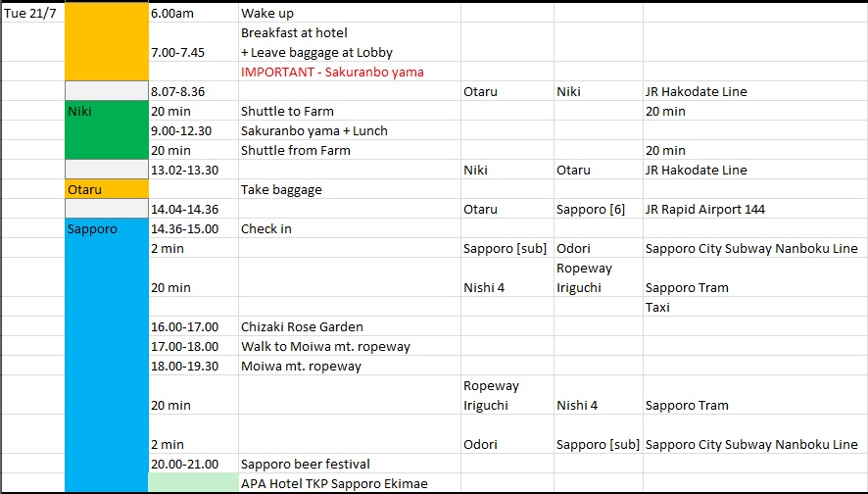Image resolution: width=868 pixels, height=494 pixels.
Task: Select the "Chizaki Rose Garden" cell
Action: pyautogui.click(x=302, y=326)
